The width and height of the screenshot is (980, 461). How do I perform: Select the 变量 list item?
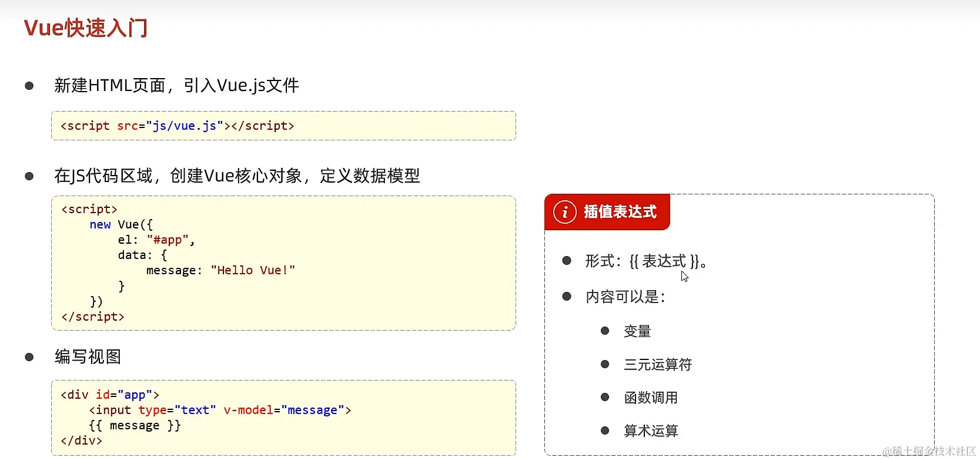pos(637,331)
